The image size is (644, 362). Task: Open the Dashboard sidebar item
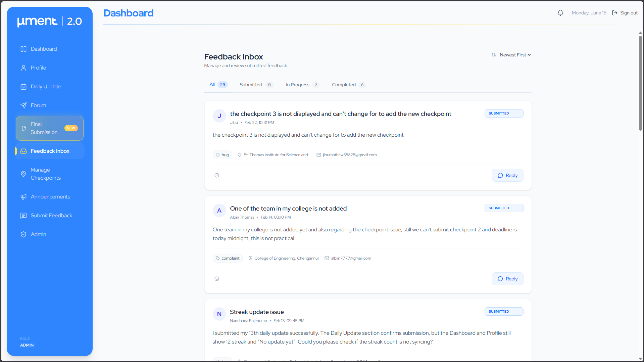[50, 49]
